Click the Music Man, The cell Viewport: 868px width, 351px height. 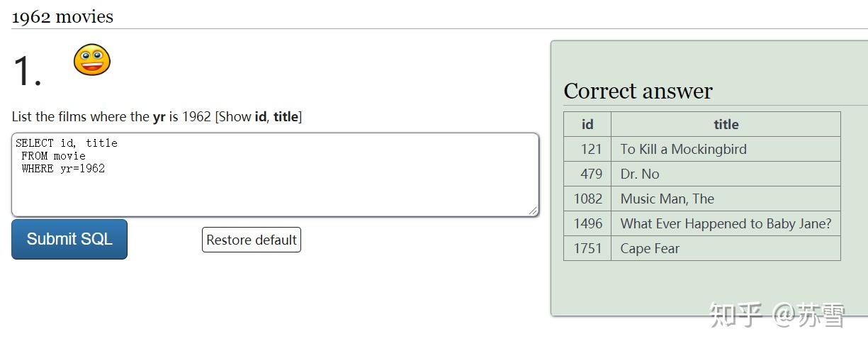667,199
